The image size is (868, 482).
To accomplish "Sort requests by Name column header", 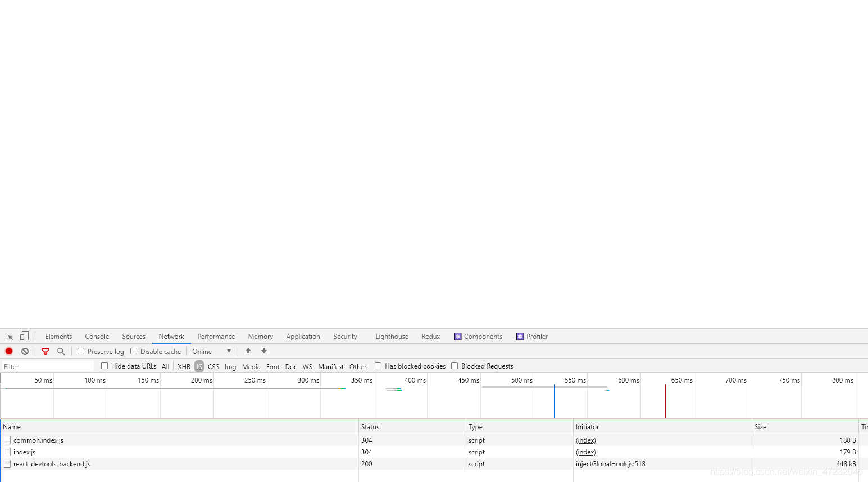I will (x=179, y=427).
